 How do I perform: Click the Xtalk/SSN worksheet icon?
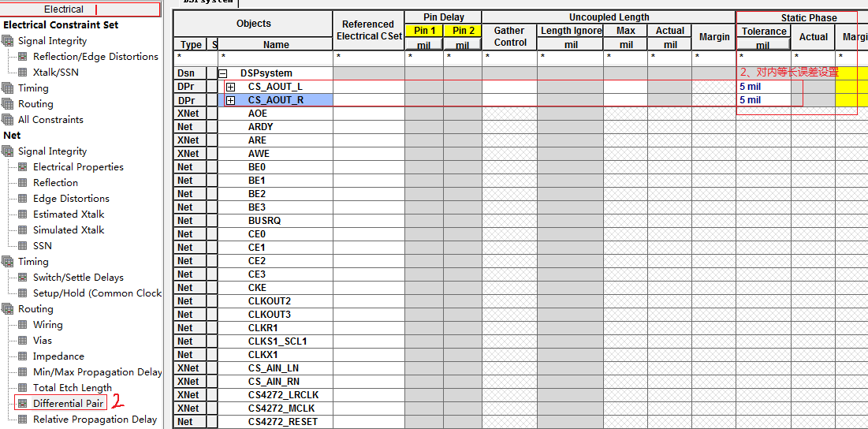click(x=22, y=73)
